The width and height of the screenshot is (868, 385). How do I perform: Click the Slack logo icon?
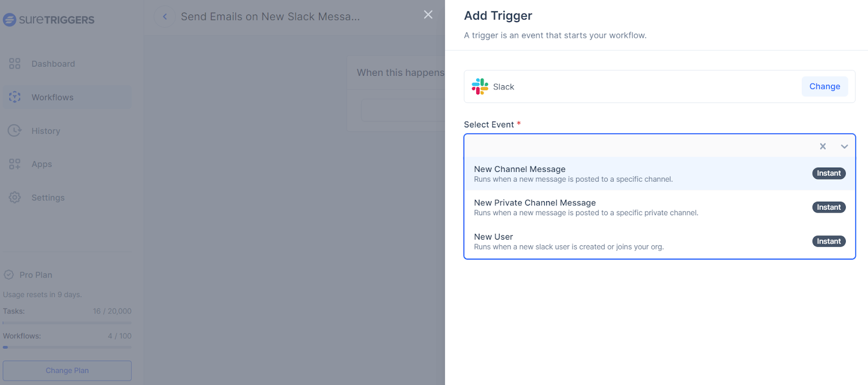pyautogui.click(x=480, y=87)
